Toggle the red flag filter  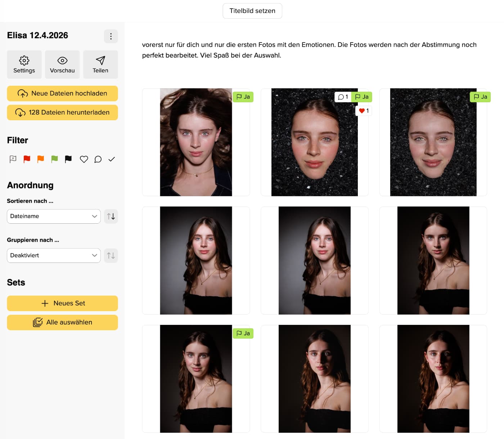pyautogui.click(x=27, y=159)
